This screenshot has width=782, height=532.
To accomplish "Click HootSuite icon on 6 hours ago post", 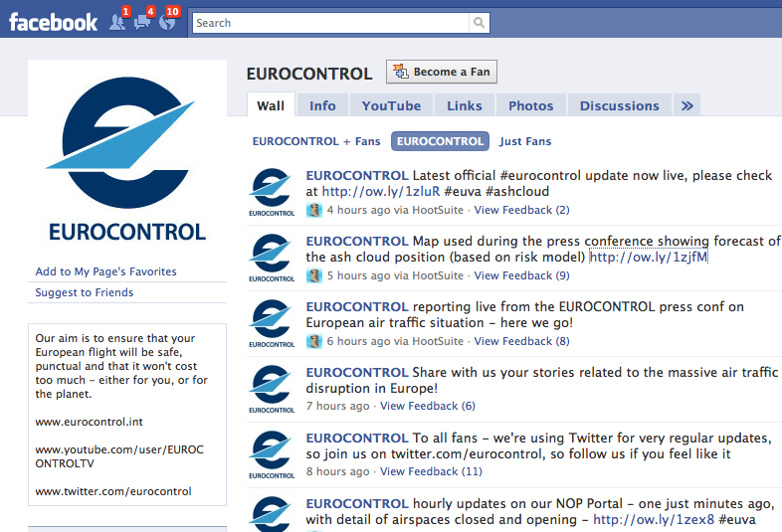I will tap(314, 341).
